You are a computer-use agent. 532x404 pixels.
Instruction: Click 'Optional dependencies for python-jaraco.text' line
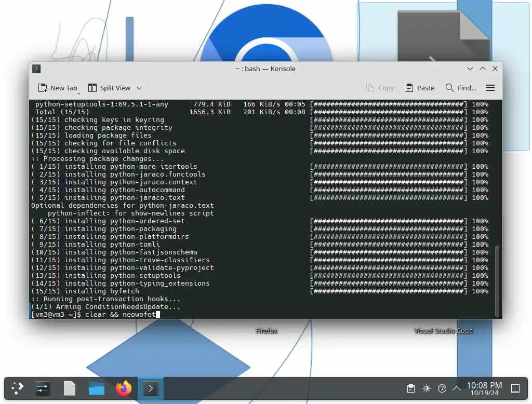pos(123,205)
